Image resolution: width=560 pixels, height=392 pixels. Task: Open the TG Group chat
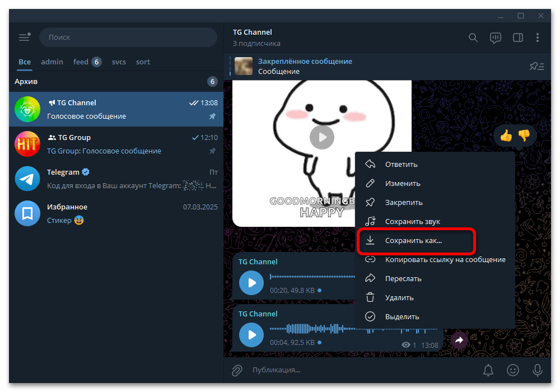coord(116,144)
